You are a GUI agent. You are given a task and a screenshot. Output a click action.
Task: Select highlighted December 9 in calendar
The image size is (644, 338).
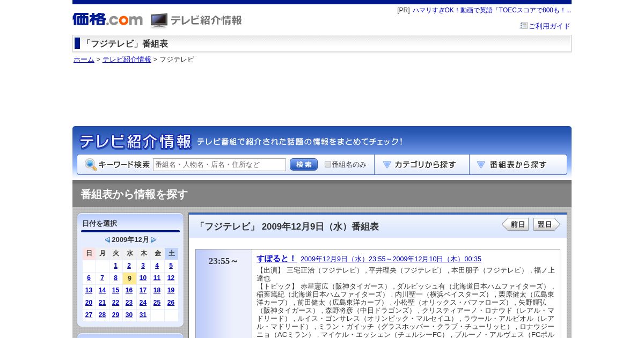coord(129,278)
